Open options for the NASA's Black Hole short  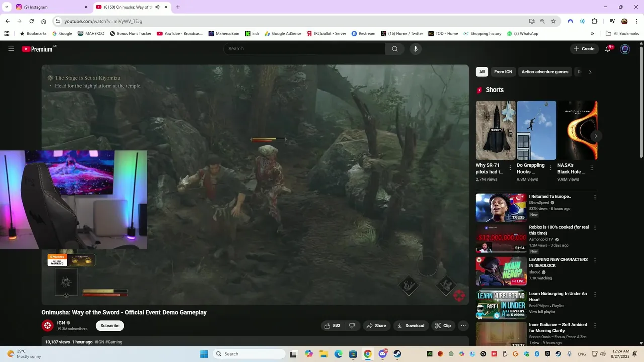[x=592, y=168]
